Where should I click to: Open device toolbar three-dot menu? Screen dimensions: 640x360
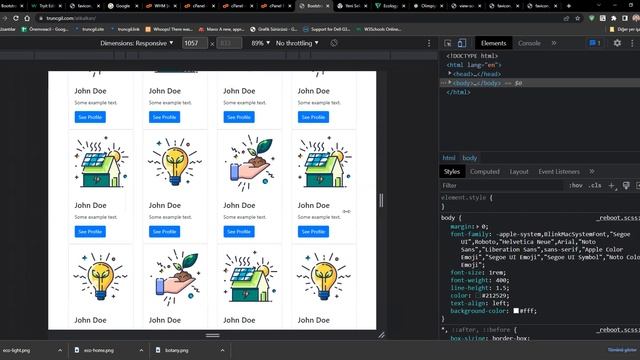[x=429, y=43]
